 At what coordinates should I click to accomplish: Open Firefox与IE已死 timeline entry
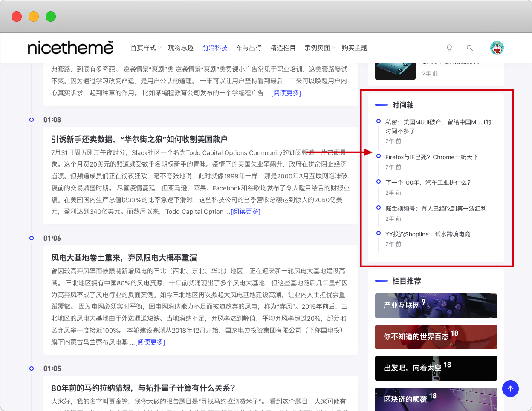[432, 157]
